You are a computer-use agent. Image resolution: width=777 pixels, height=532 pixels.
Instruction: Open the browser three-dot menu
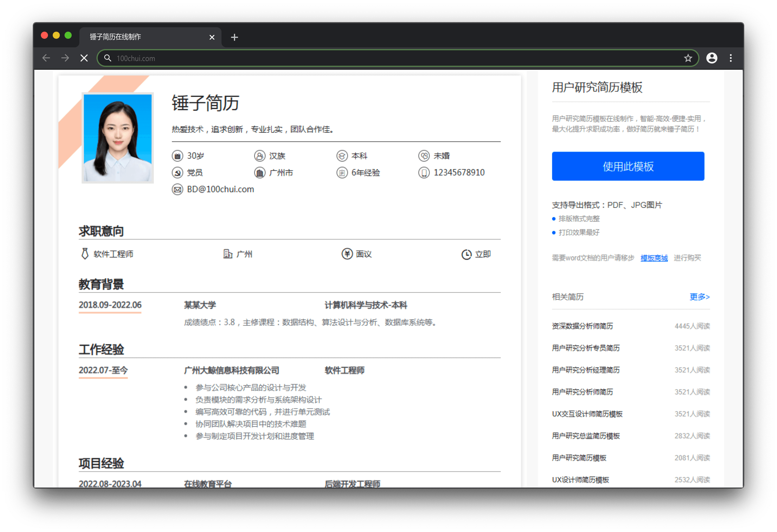(731, 58)
